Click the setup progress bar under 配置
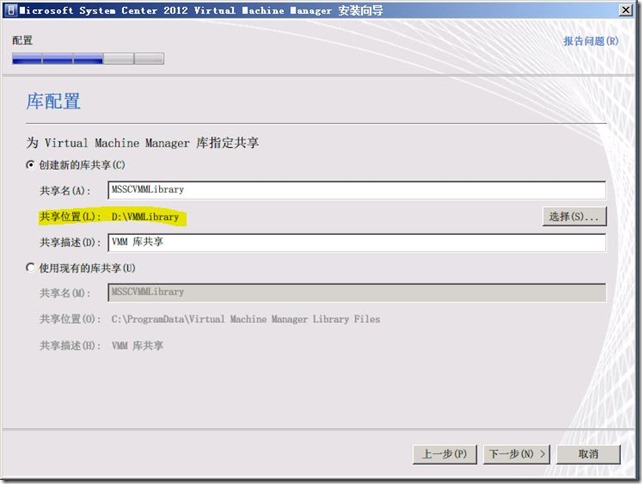The image size is (642, 484). point(88,59)
